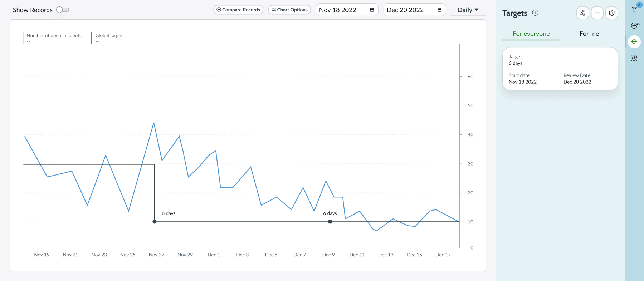
Task: Expand the Daily frequency dropdown
Action: [x=468, y=10]
